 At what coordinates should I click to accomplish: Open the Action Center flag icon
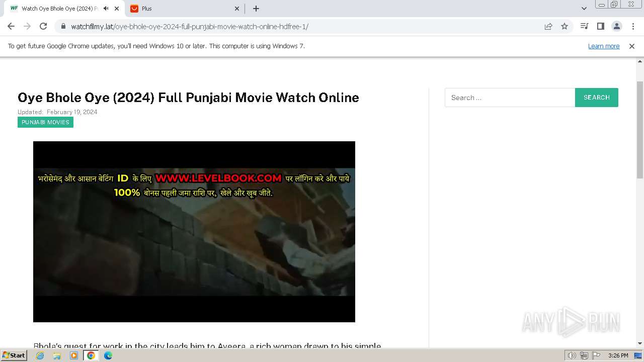tap(596, 355)
